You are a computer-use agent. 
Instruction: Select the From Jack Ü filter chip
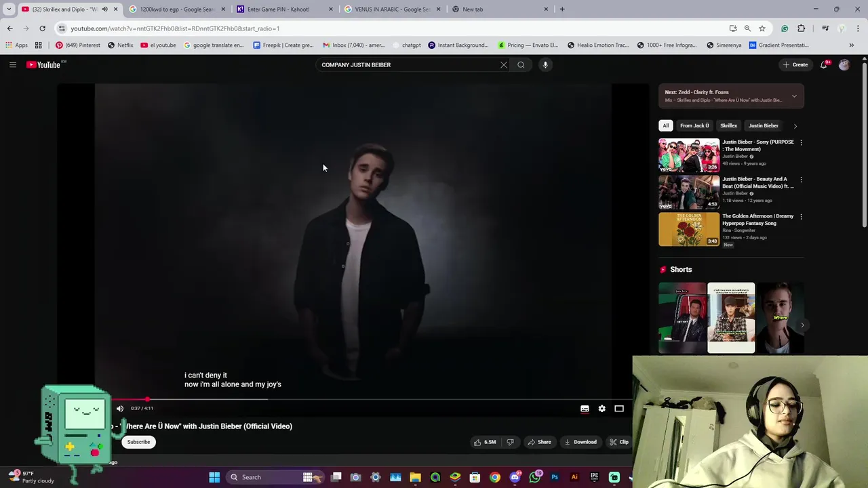694,125
